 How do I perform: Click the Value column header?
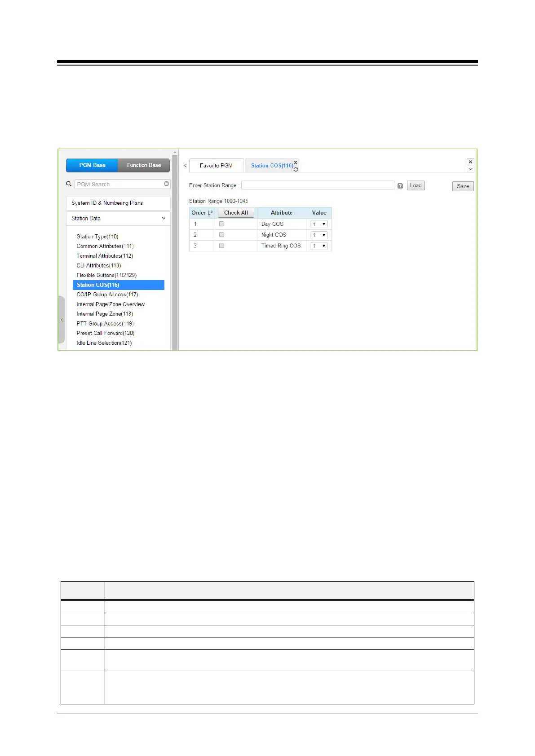(x=319, y=213)
